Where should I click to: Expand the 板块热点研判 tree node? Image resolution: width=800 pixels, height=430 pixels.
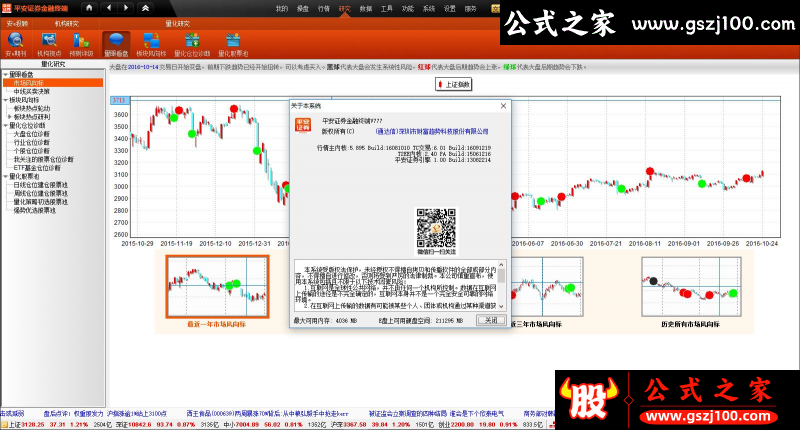coord(10,117)
